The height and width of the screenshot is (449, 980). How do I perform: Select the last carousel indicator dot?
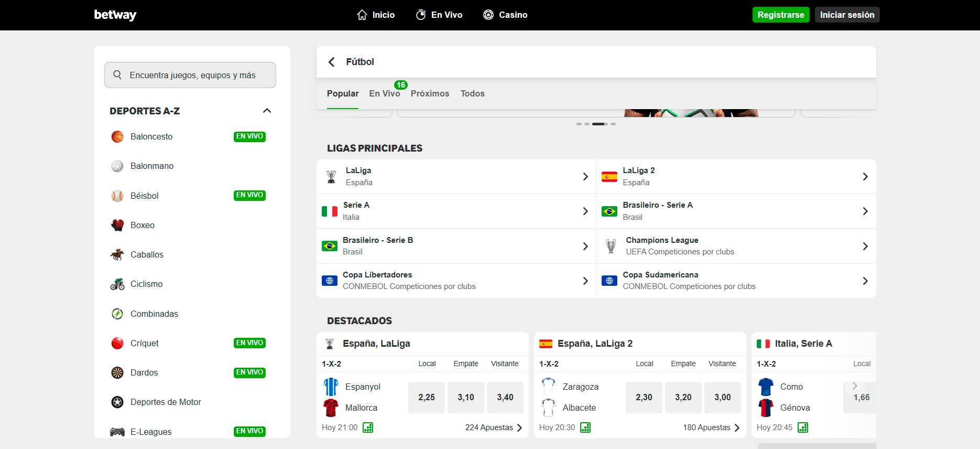point(613,124)
